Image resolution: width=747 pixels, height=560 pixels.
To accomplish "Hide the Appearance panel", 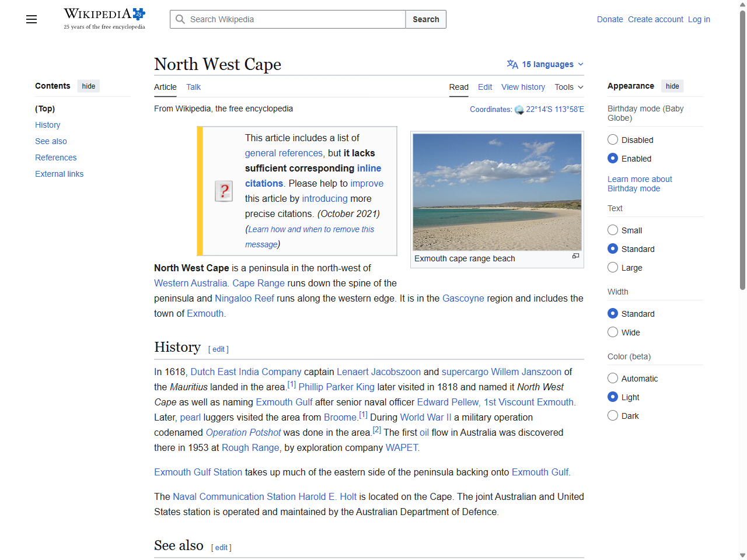I will 672,86.
